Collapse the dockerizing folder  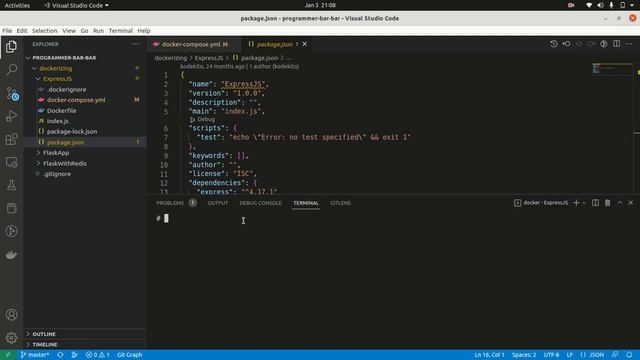pos(56,69)
